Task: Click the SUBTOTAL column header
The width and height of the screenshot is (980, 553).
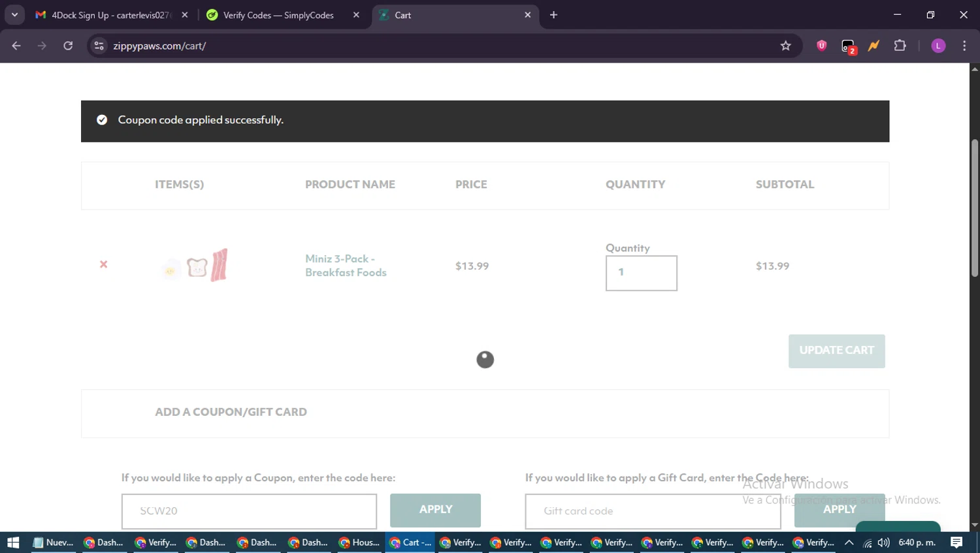Action: pyautogui.click(x=785, y=185)
